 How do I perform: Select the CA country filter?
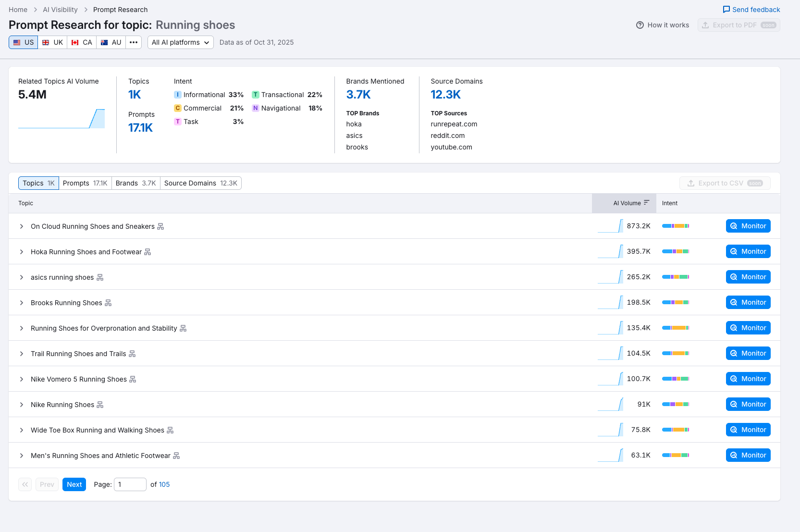point(82,42)
